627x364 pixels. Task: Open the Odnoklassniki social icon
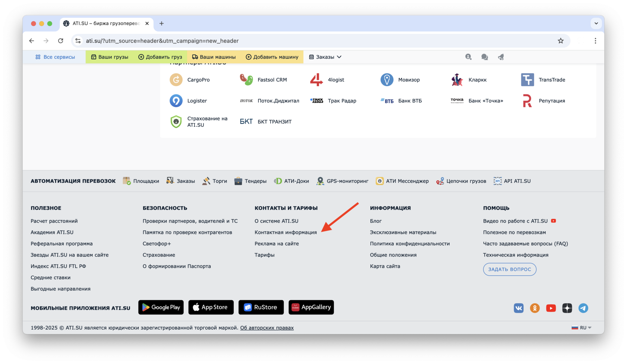click(534, 308)
